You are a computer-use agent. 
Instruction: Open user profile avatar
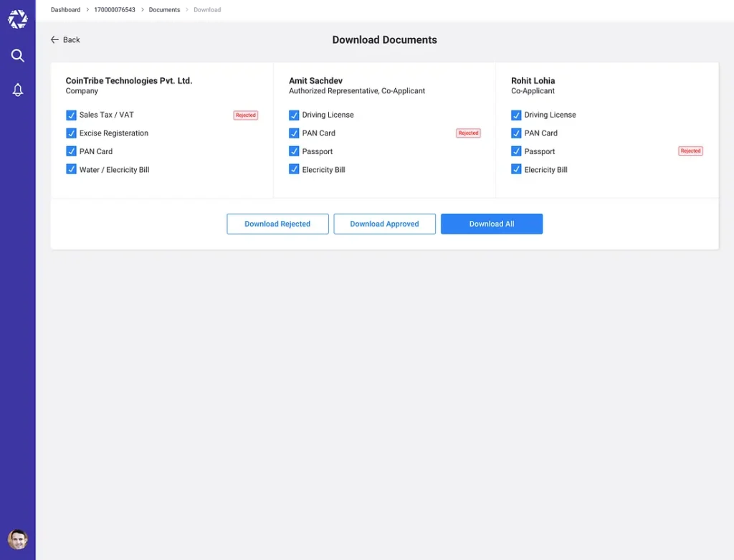coord(18,539)
